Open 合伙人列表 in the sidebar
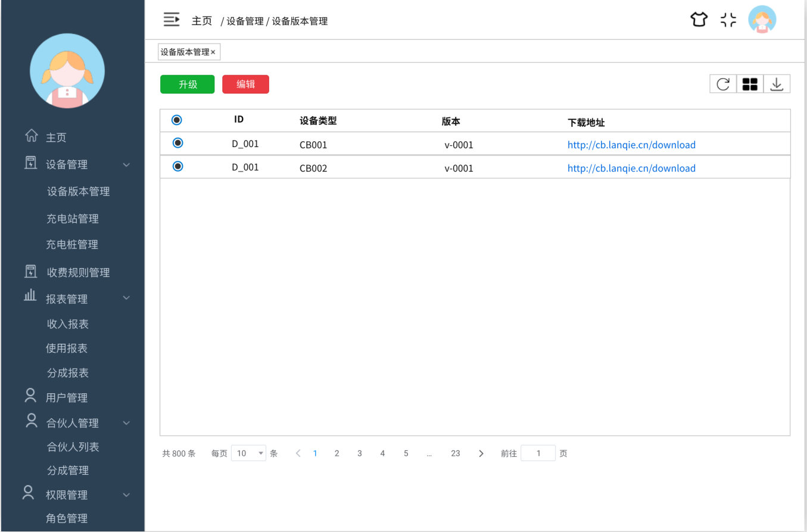 coord(73,447)
